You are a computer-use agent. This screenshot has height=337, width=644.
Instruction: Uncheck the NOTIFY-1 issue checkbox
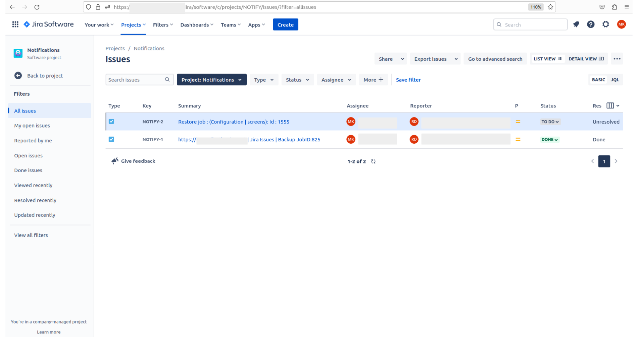[111, 139]
